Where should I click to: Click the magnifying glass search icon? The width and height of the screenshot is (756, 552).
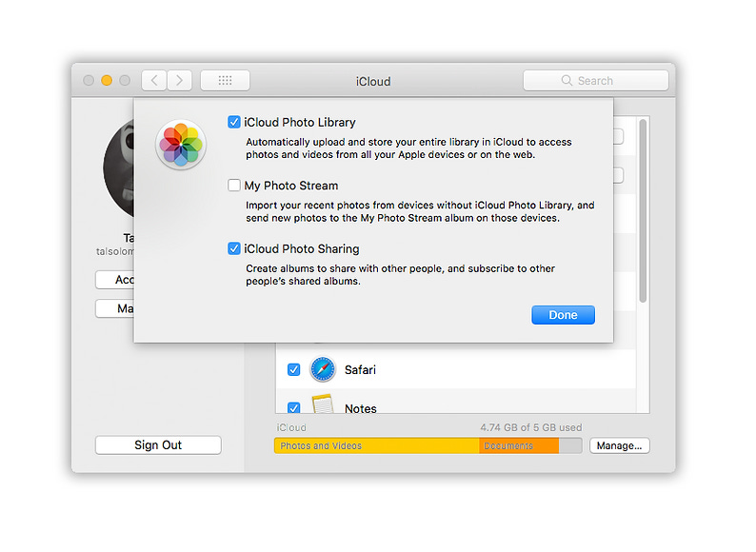tap(567, 81)
